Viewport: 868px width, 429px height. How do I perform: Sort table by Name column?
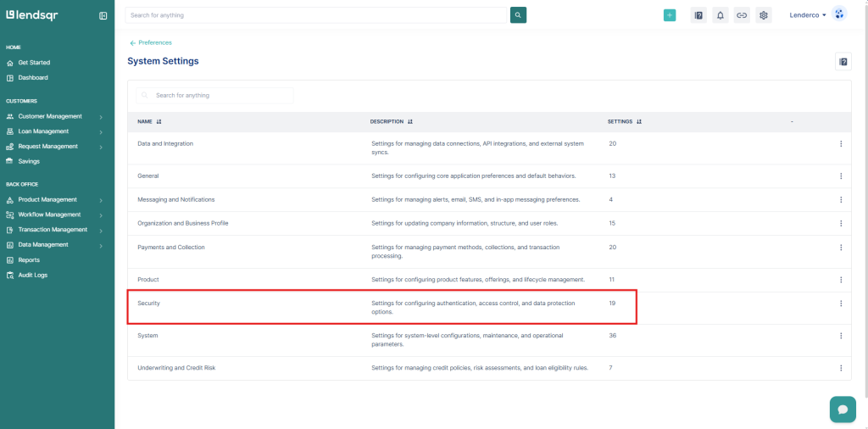point(159,121)
